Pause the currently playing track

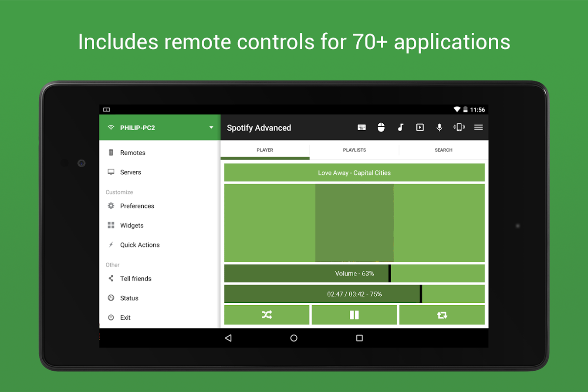(x=354, y=314)
